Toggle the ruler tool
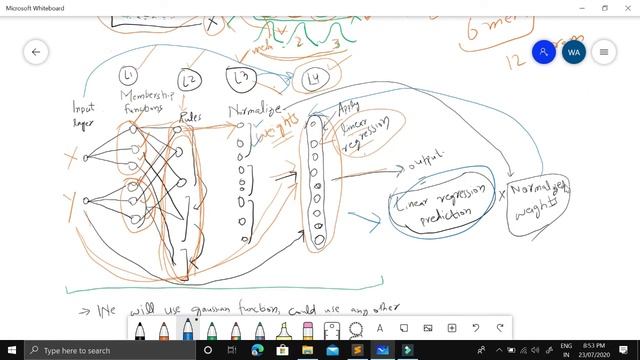The height and width of the screenshot is (360, 640). 332,330
